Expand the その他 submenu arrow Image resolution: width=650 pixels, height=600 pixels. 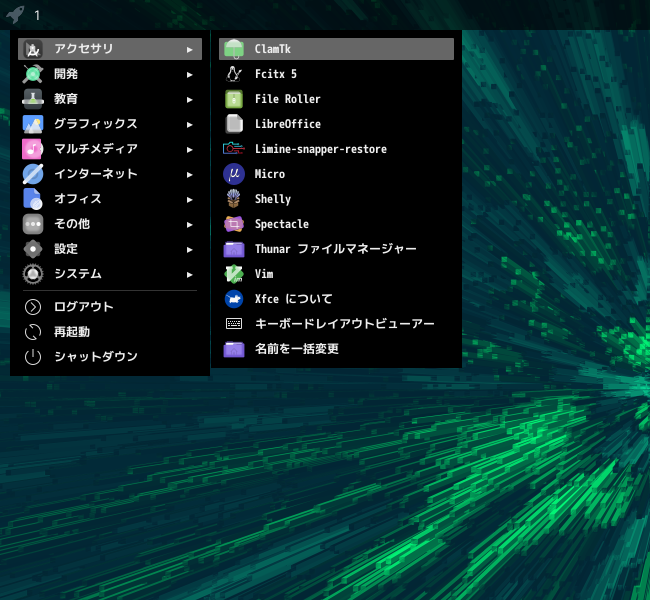tap(189, 224)
